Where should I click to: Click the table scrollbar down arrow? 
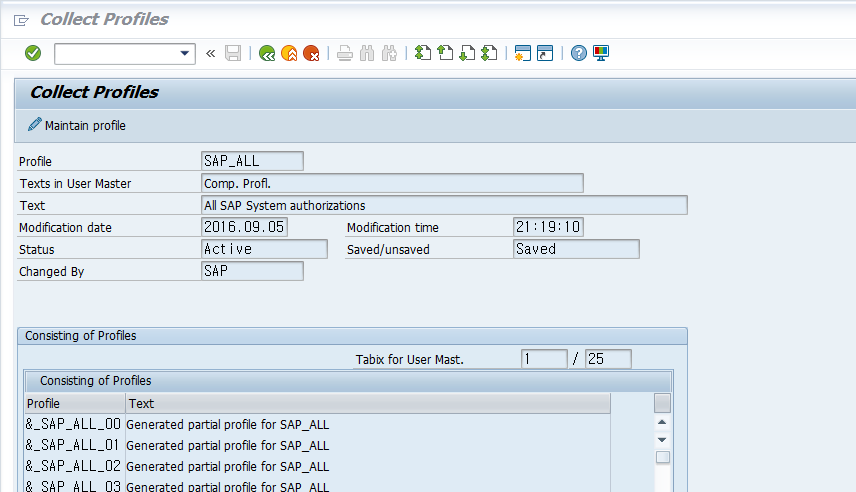[x=662, y=440]
